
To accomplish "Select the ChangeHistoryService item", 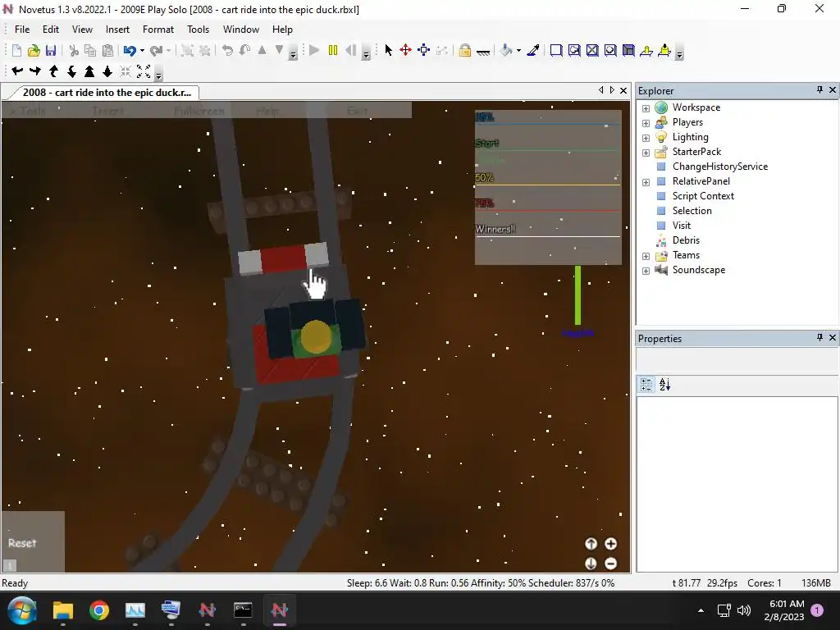I will [720, 167].
